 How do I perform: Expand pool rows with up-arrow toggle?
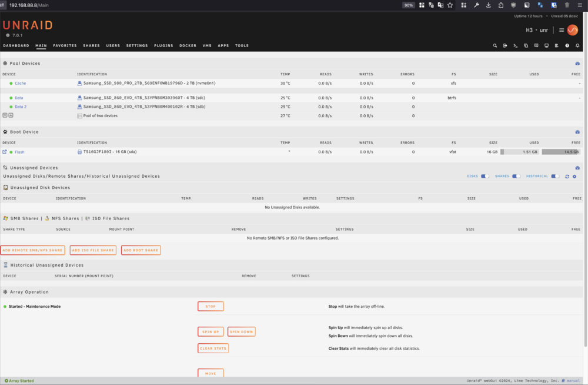coord(11,115)
